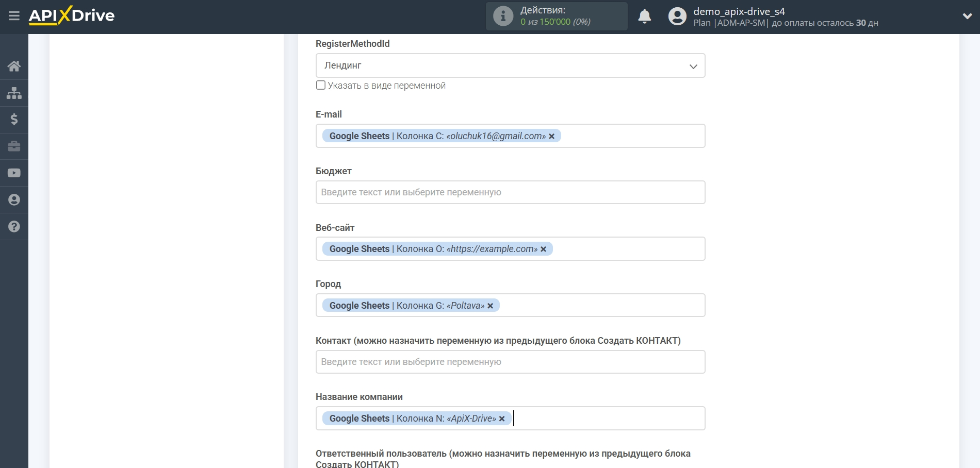Enable 'Указать в виде переменной' checkbox

coord(321,86)
